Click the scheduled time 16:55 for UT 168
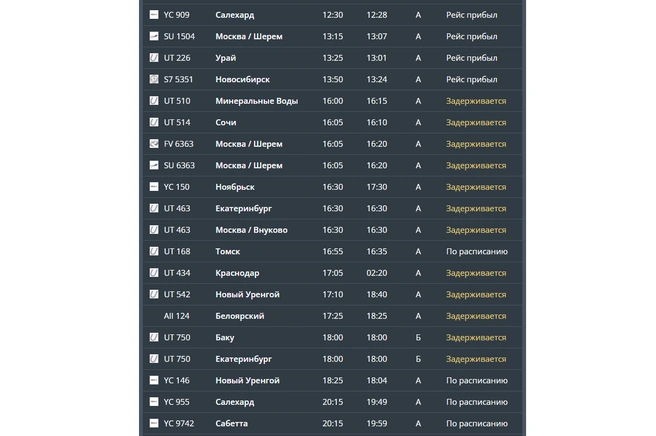 click(333, 251)
